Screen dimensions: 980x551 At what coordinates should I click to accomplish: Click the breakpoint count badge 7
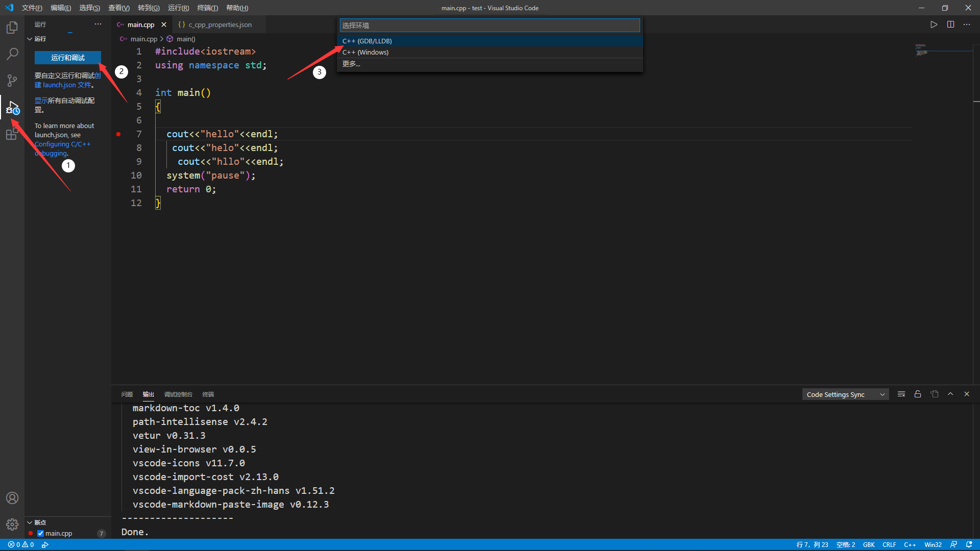click(x=102, y=534)
